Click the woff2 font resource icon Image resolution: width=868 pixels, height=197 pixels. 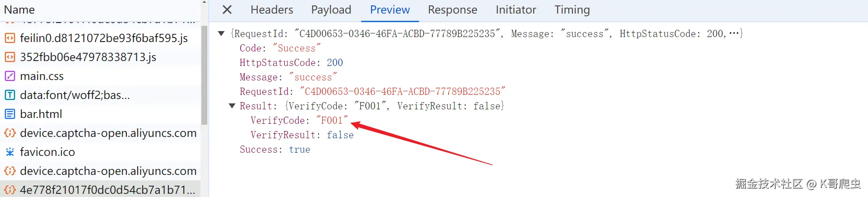pos(10,95)
